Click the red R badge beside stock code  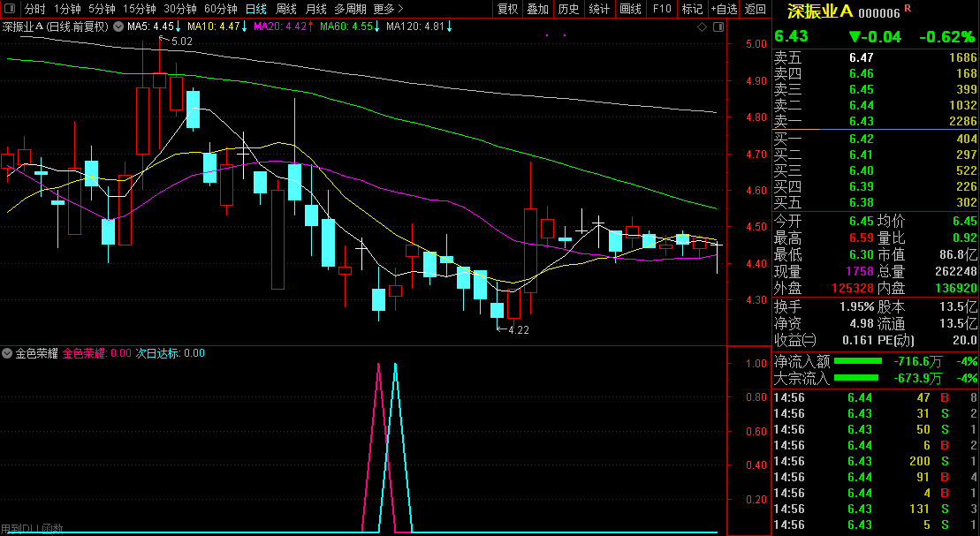[908, 9]
